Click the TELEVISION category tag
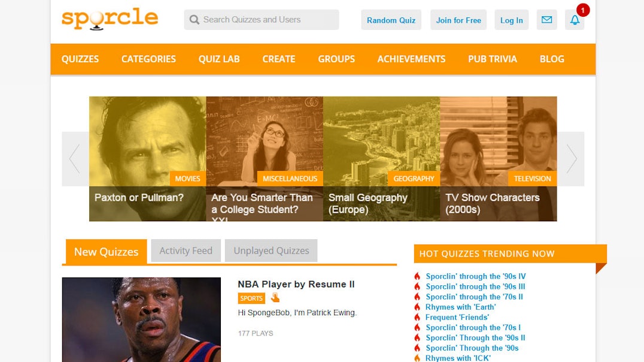 (532, 179)
